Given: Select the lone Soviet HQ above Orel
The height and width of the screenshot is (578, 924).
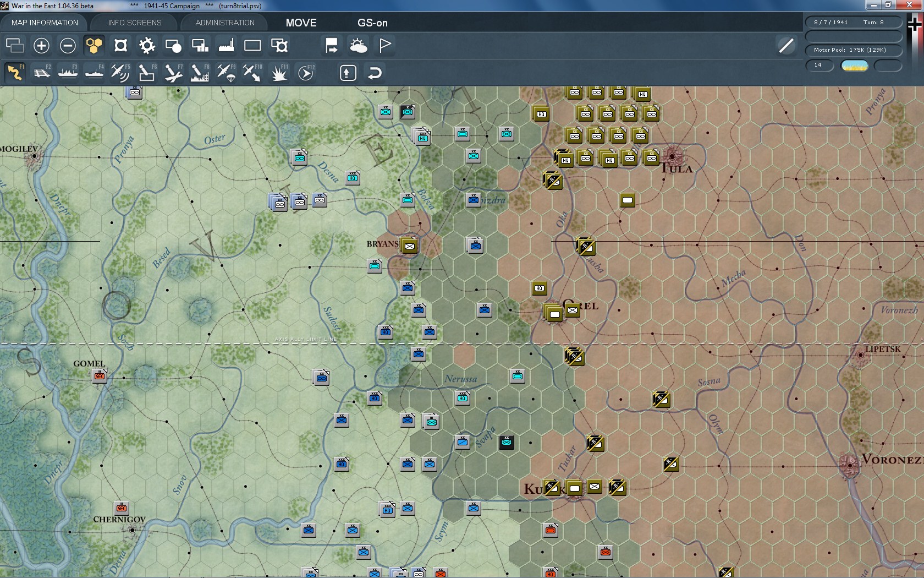Looking at the screenshot, I should (x=540, y=288).
